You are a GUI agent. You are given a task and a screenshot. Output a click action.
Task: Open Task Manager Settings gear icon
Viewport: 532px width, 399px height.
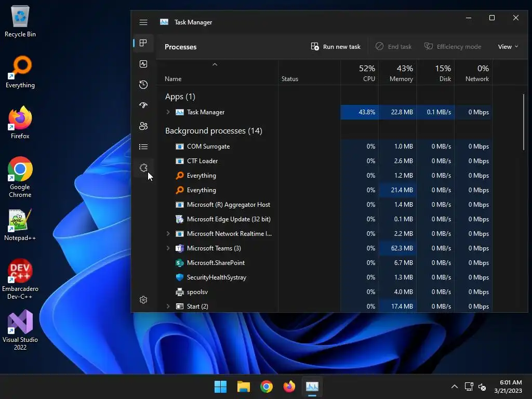(x=143, y=300)
